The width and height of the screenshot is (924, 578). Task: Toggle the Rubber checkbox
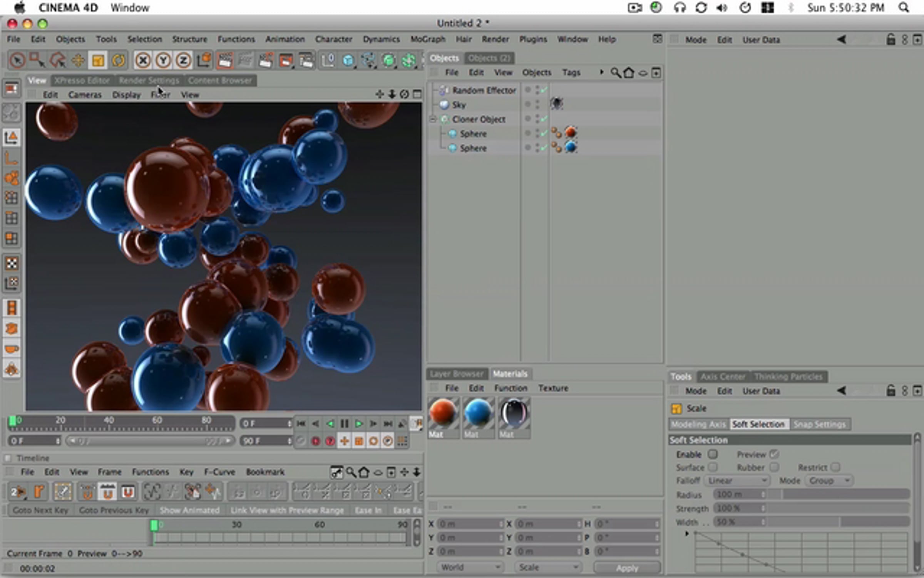pos(773,467)
